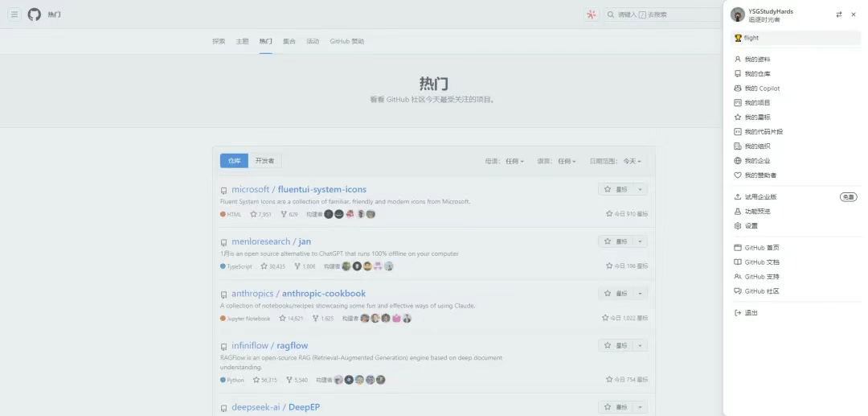Viewport: 868px width, 416px height.
Task: Expand star list dropdown for DeepEP
Action: [640, 408]
